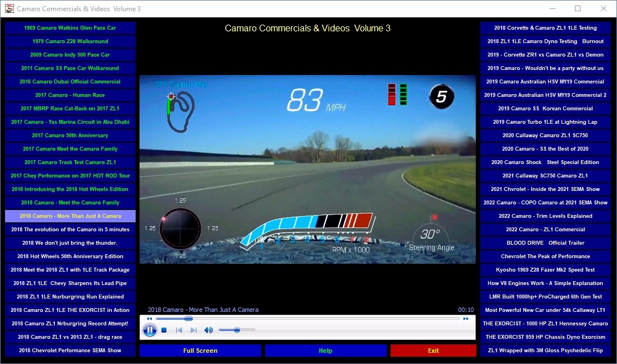Pause the playing video
Screen dimensions: 617x364
(150, 330)
